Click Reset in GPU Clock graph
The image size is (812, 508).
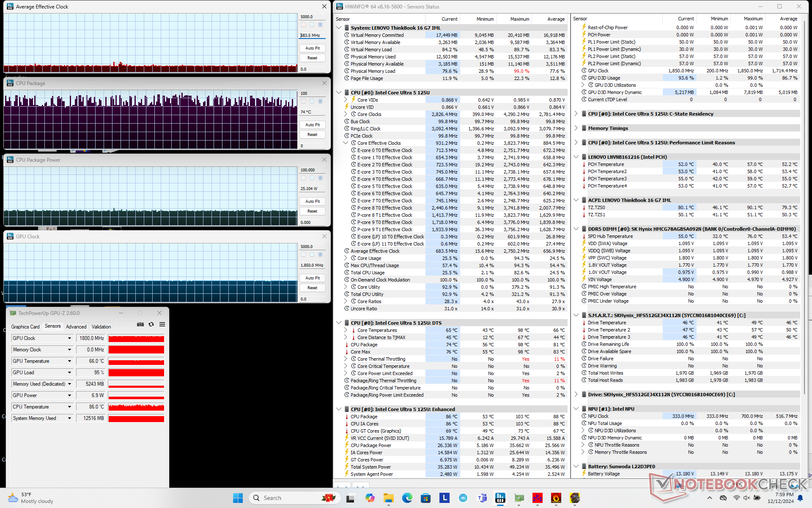(x=313, y=288)
